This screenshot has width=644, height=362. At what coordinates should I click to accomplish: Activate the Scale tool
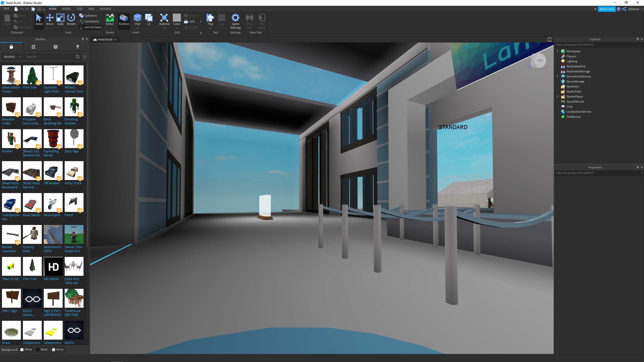[60, 20]
